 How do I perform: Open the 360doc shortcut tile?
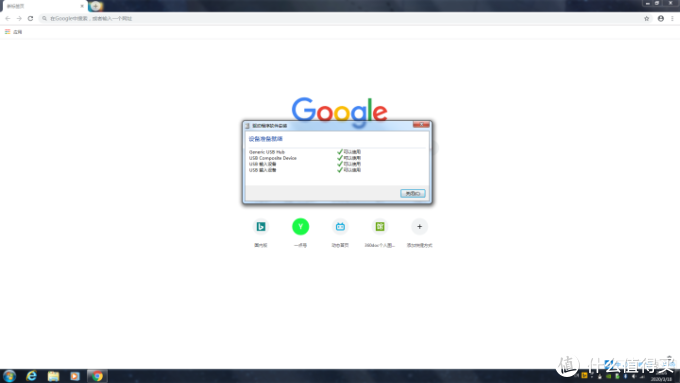[x=380, y=226]
